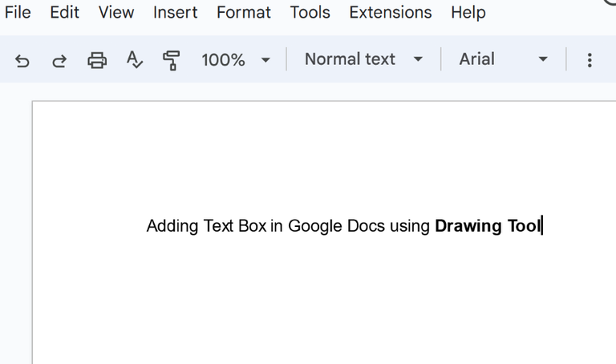Screen dimensions: 616x364
Task: Open the three-dot More options menu
Action: [590, 59]
